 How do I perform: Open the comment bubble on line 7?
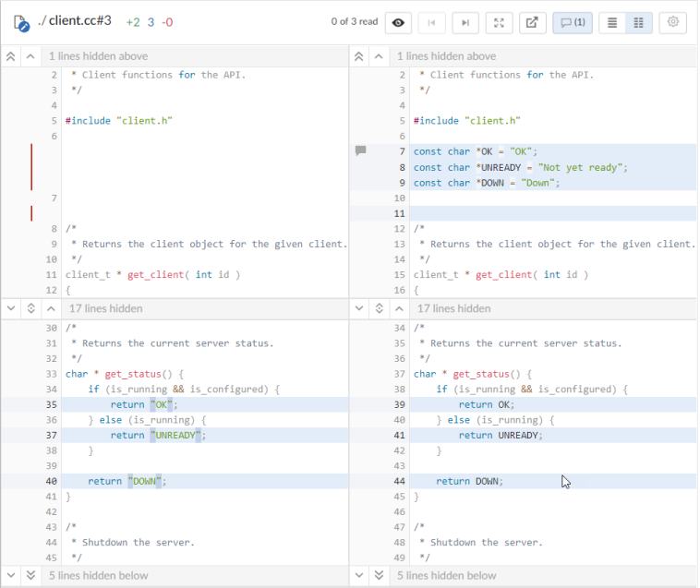[x=360, y=150]
